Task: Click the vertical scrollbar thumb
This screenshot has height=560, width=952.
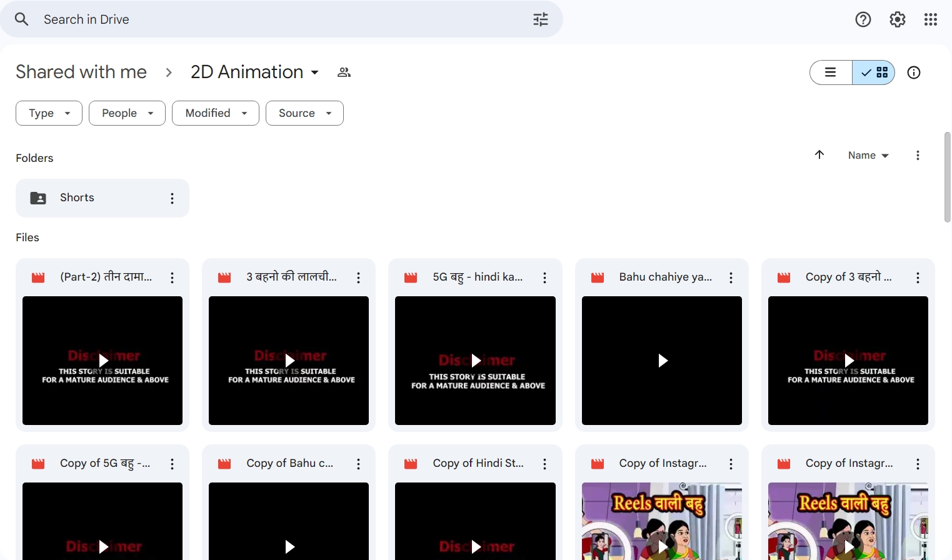Action: click(x=948, y=177)
